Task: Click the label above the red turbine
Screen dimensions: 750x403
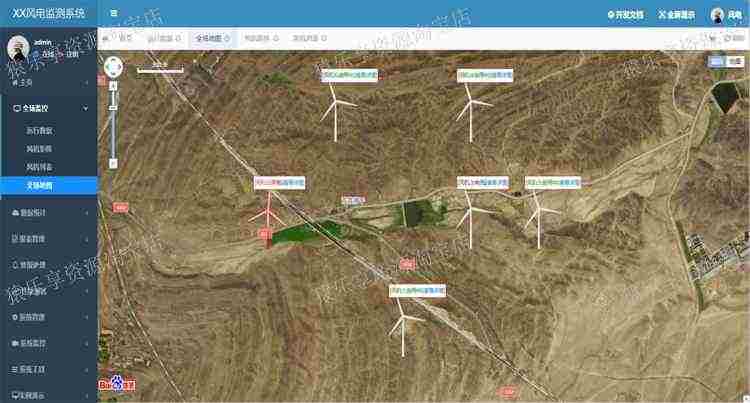Action: point(279,183)
